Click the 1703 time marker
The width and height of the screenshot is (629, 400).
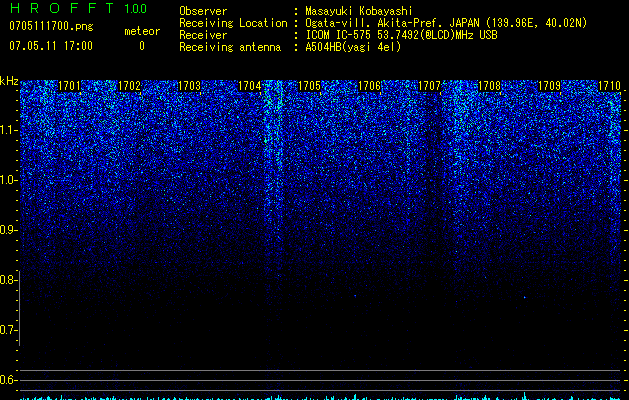pos(189,86)
